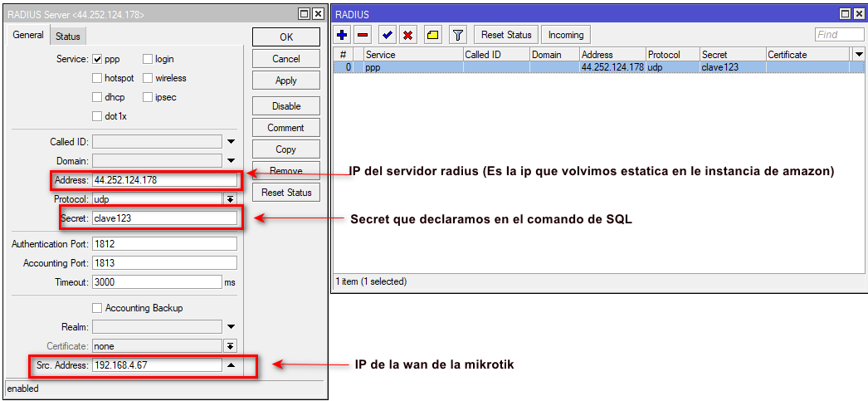Screen dimensions: 868x401
Task: Select the General tab
Action: (x=28, y=36)
